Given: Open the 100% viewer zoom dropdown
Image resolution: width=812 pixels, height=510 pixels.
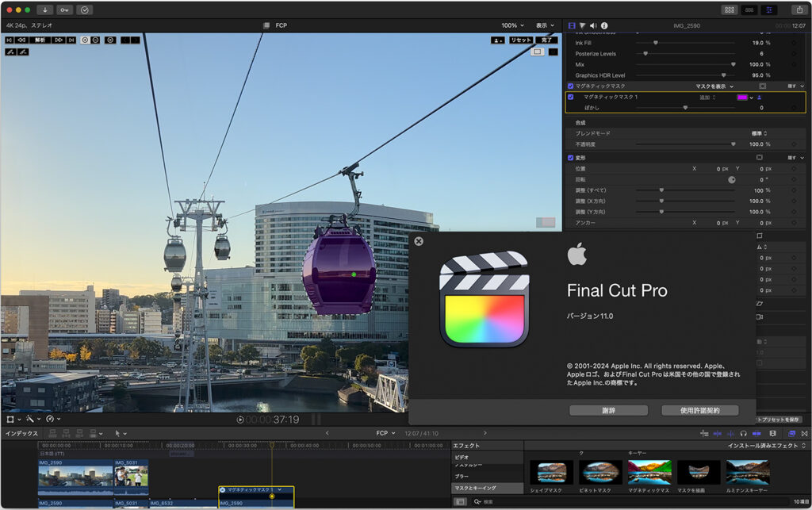Looking at the screenshot, I should (x=512, y=25).
